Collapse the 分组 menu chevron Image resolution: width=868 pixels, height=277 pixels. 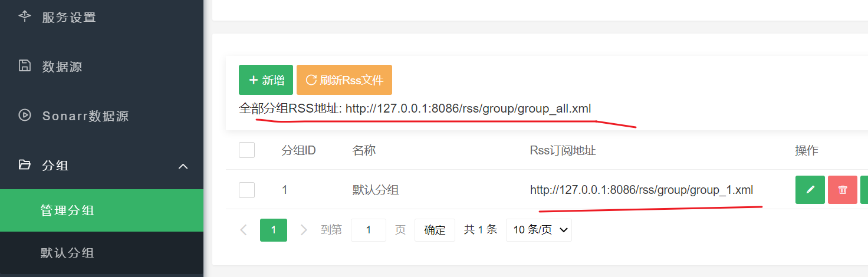[183, 166]
